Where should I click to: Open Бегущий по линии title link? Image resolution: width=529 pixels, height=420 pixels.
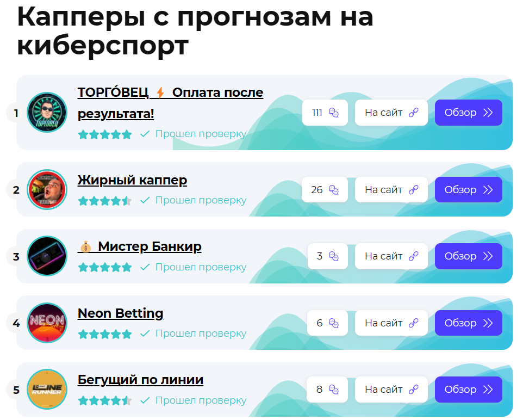(140, 380)
